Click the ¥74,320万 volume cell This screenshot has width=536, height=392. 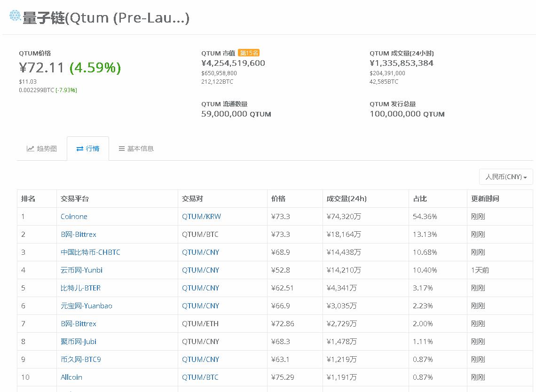(x=344, y=216)
